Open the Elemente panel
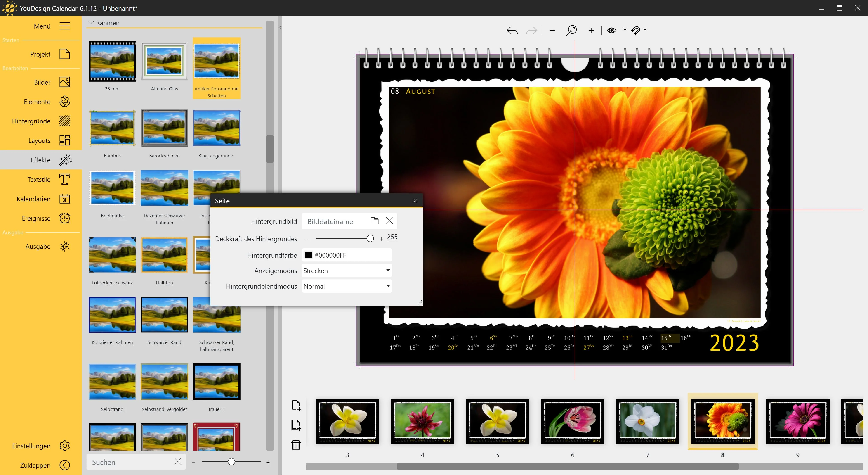The height and width of the screenshot is (475, 868). tap(41, 102)
